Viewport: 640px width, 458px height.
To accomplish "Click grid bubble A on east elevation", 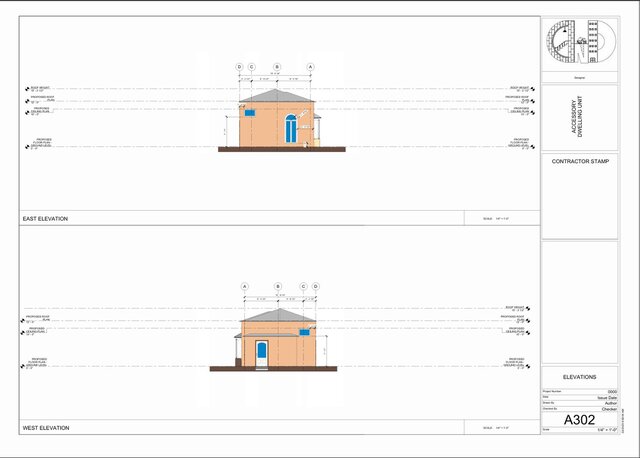I will click(x=310, y=66).
